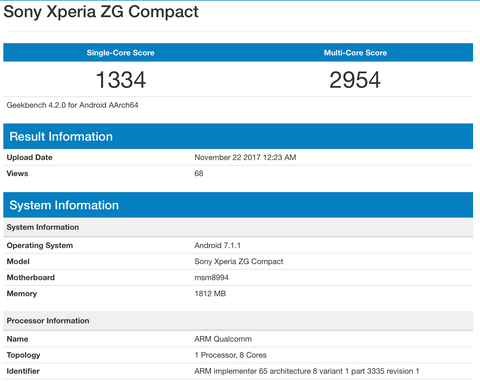Click the multi-core score value 2954
Image resolution: width=480 pixels, height=382 pixels.
tap(355, 80)
